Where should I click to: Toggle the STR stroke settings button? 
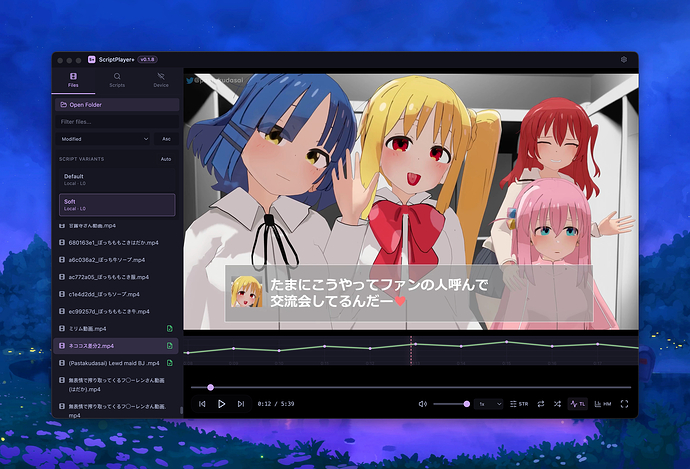(519, 404)
